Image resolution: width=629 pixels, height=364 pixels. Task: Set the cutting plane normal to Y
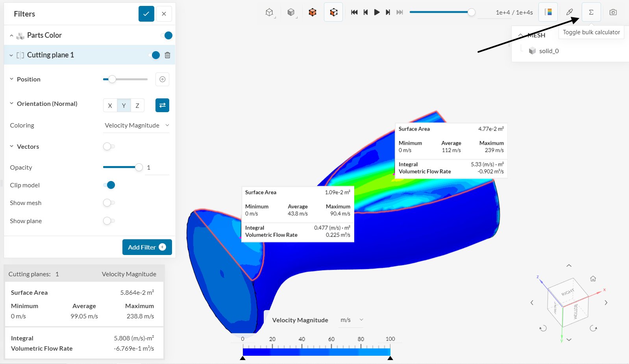pos(124,105)
